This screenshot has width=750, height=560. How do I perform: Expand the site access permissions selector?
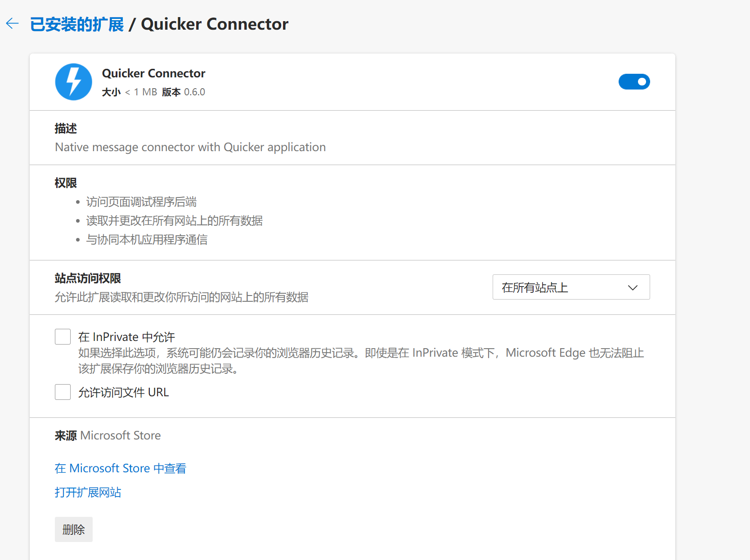[570, 287]
